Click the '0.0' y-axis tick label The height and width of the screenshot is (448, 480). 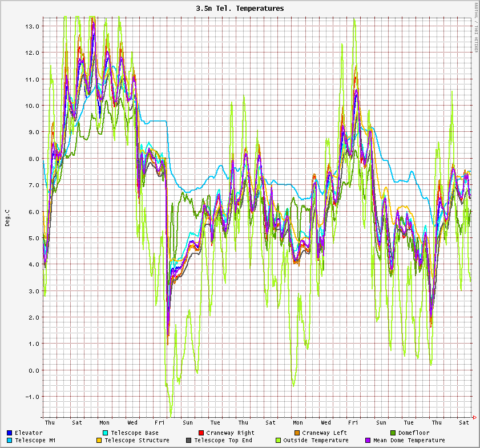pyautogui.click(x=33, y=370)
